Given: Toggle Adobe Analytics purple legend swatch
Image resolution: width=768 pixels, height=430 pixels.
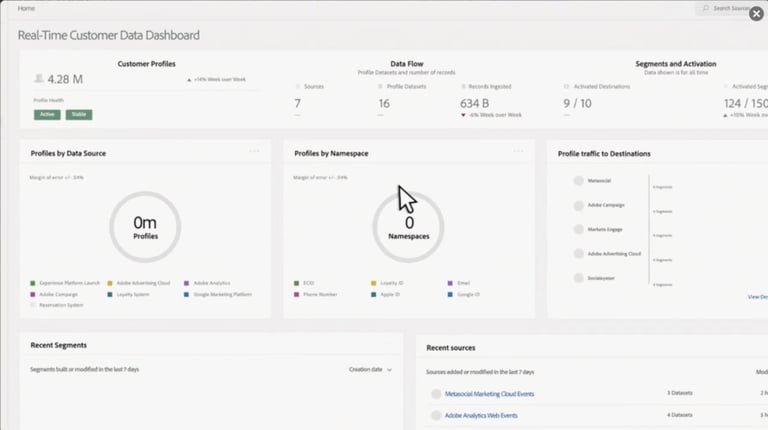Looking at the screenshot, I should pos(186,283).
